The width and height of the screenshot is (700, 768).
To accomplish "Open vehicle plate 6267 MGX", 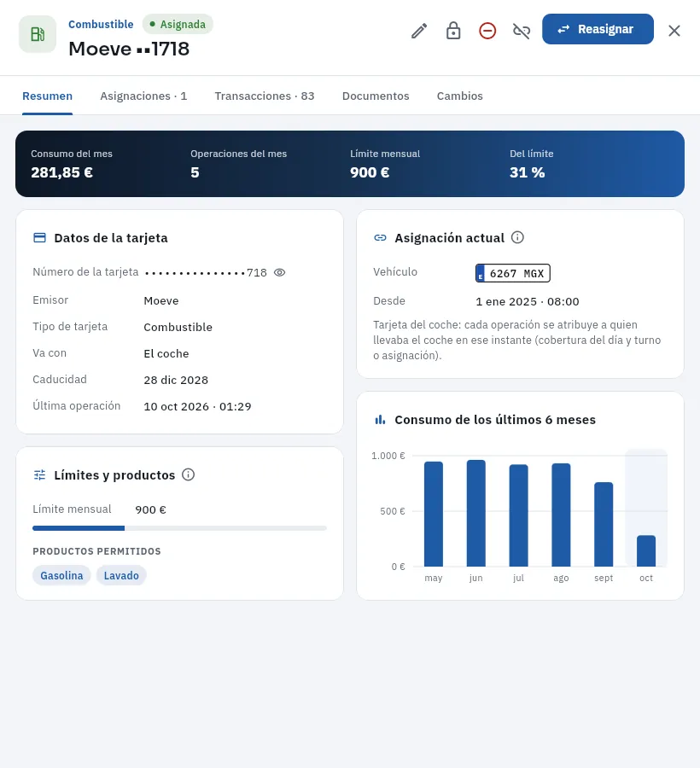I will [513, 273].
